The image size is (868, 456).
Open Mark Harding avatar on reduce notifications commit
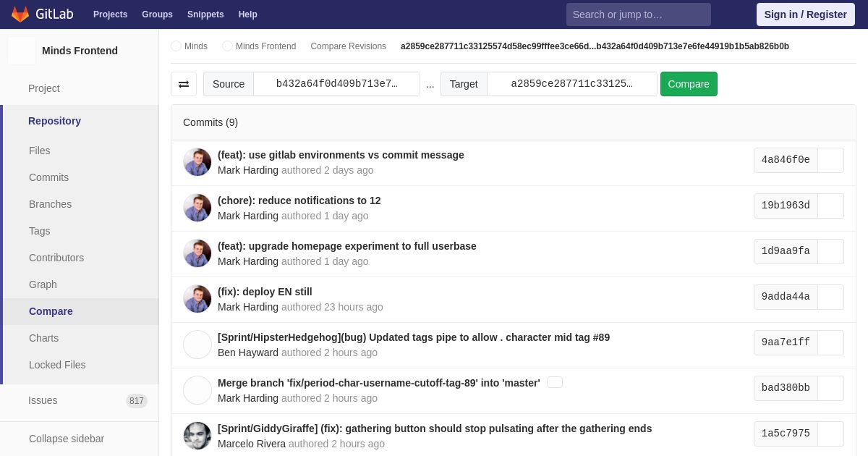tap(197, 208)
